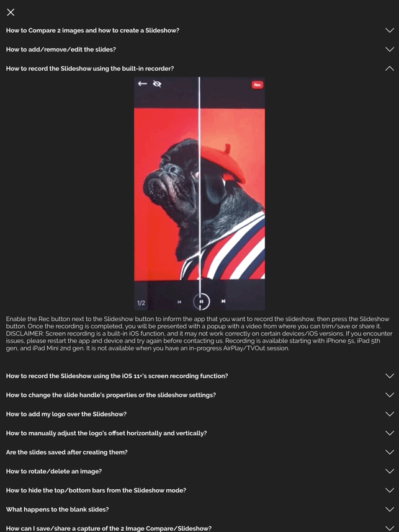Open Are the slides saved question
Screen dimensions: 399x532
point(66,452)
